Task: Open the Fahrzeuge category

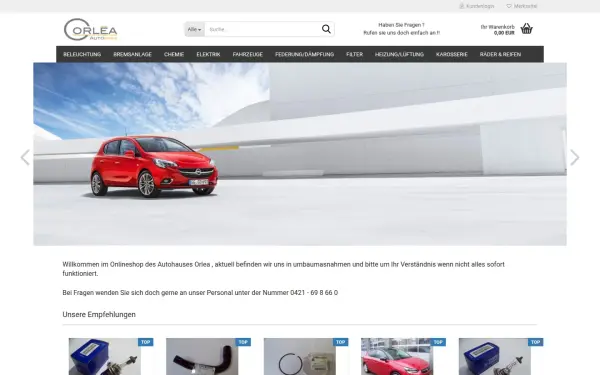Action: pyautogui.click(x=248, y=54)
